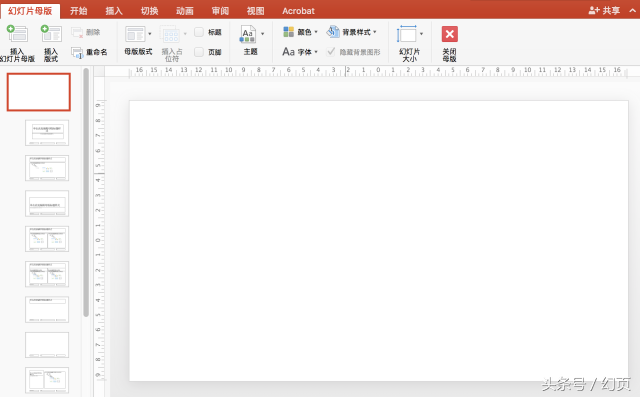Click the Colors (颜色) icon
640x397 pixels.
tap(289, 32)
